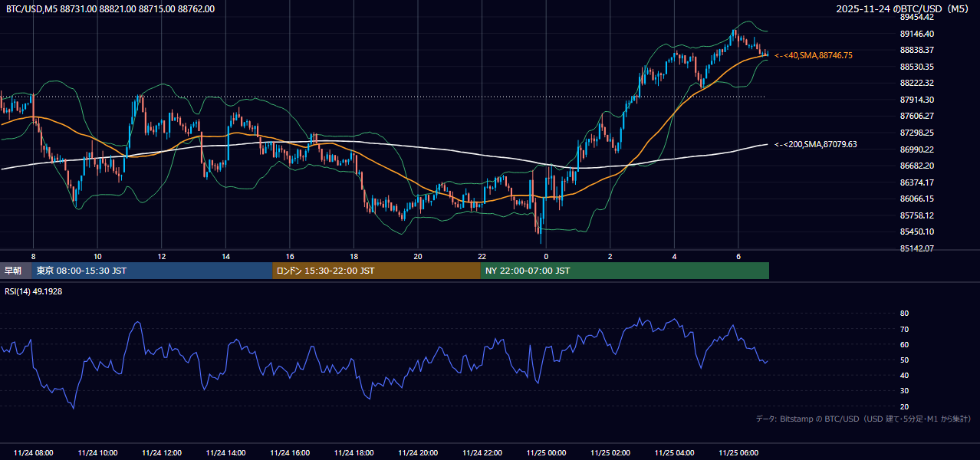The height and width of the screenshot is (460, 980).
Task: Click price axis value 88530.35
Action: 916,67
